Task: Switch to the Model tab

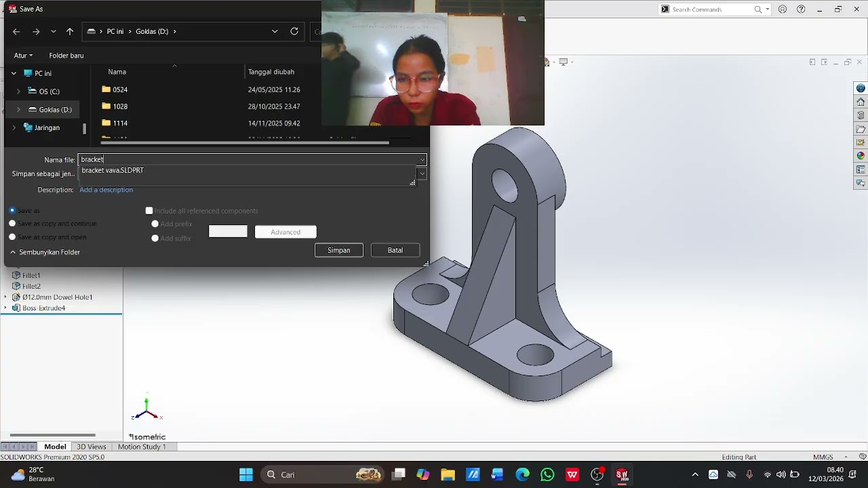Action: (55, 447)
